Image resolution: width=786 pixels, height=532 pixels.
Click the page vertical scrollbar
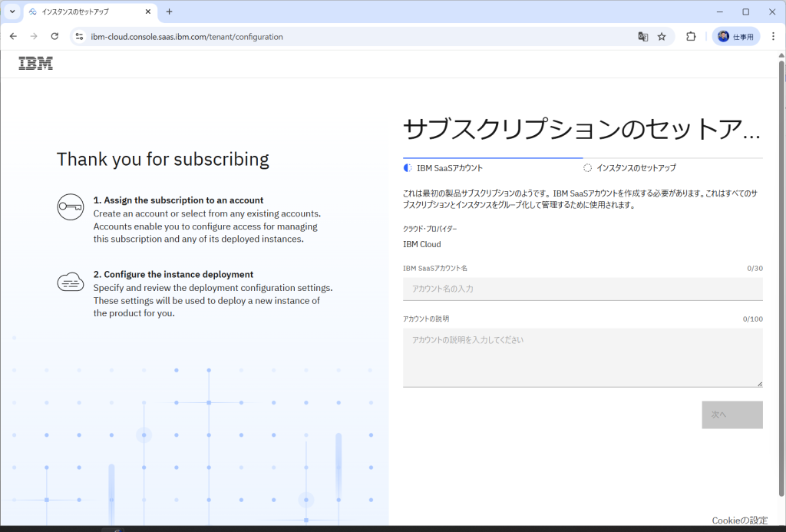(781, 279)
